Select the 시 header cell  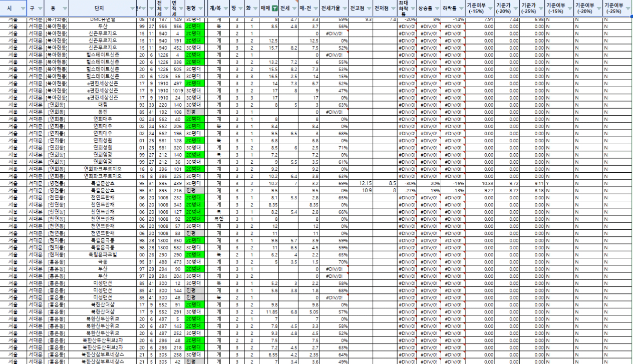[14, 9]
